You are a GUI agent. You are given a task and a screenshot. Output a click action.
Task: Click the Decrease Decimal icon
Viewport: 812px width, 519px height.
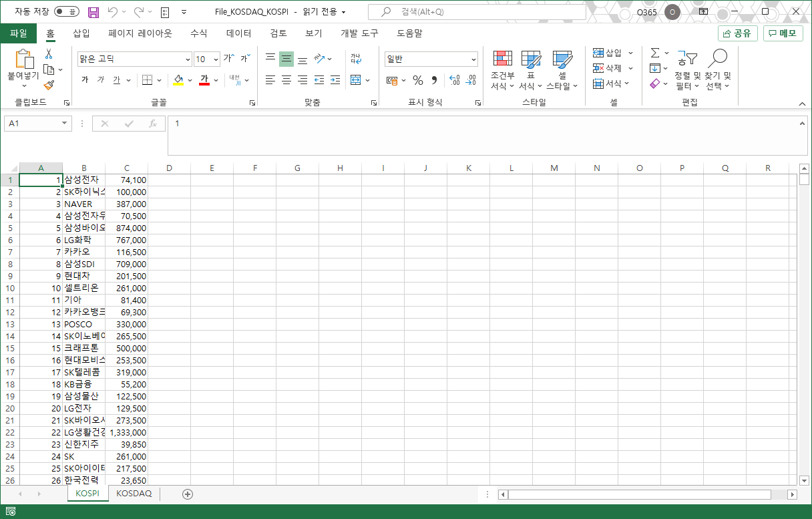pos(471,80)
